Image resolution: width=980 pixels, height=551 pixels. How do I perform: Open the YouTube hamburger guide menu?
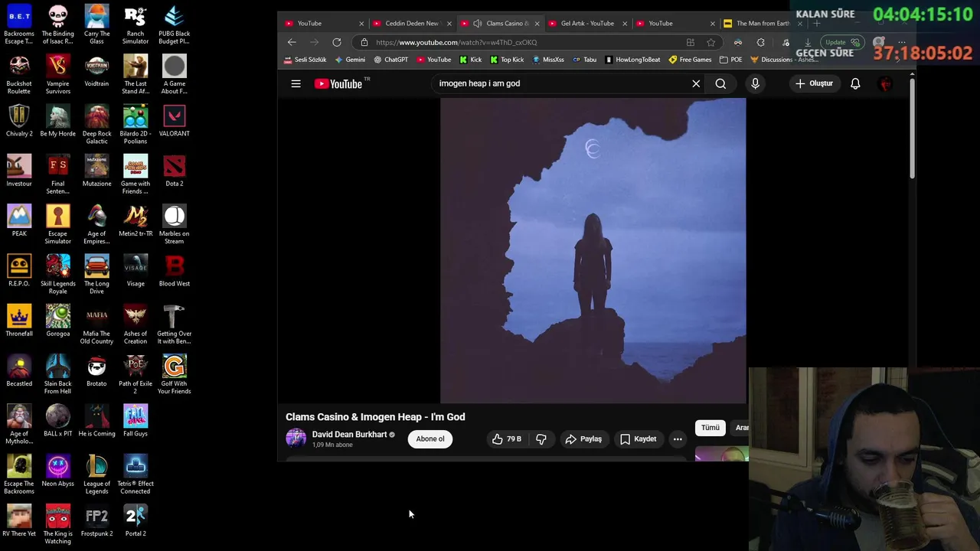pyautogui.click(x=296, y=83)
